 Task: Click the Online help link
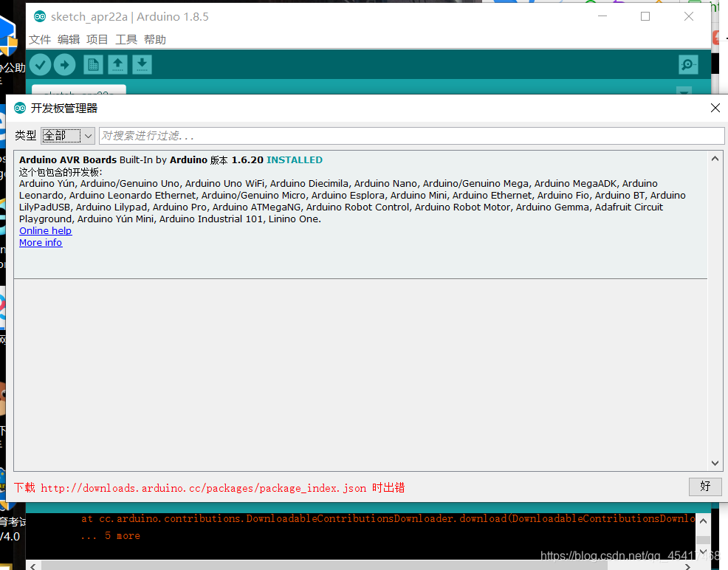tap(45, 230)
